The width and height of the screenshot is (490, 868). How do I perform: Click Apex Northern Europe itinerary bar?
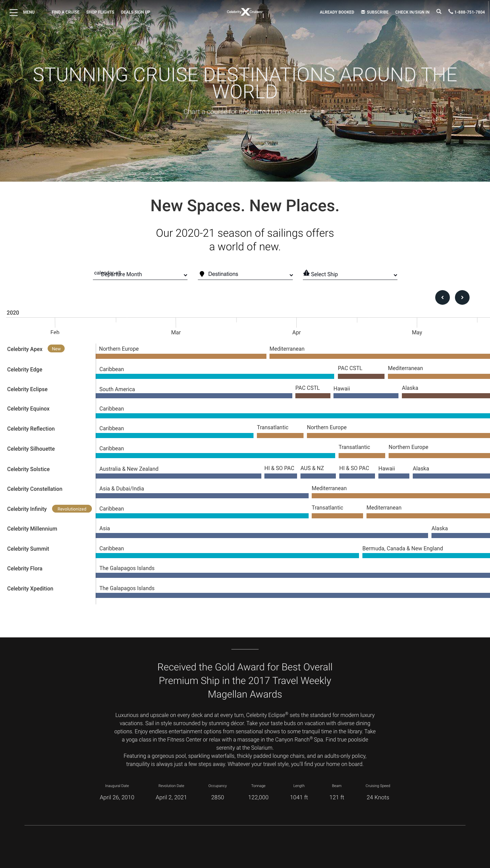coord(181,356)
